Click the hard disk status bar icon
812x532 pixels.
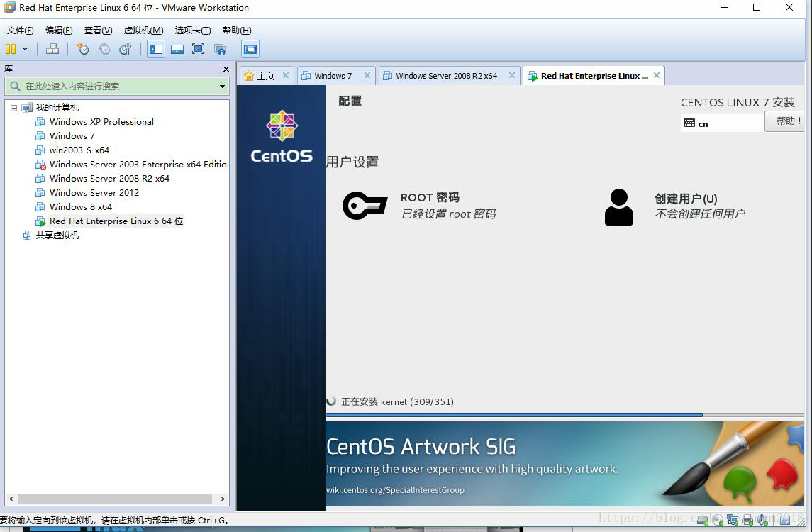702,519
